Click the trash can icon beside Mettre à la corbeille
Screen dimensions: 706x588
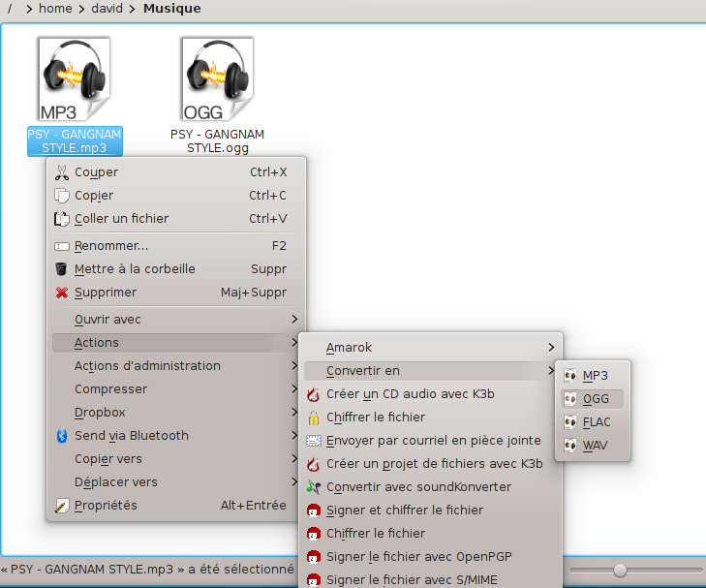tap(61, 269)
